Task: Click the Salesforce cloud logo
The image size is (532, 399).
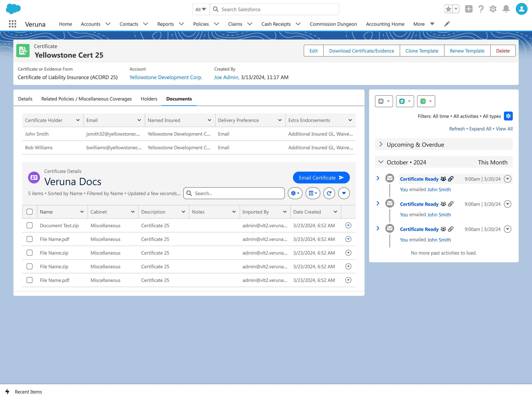Action: pyautogui.click(x=13, y=9)
